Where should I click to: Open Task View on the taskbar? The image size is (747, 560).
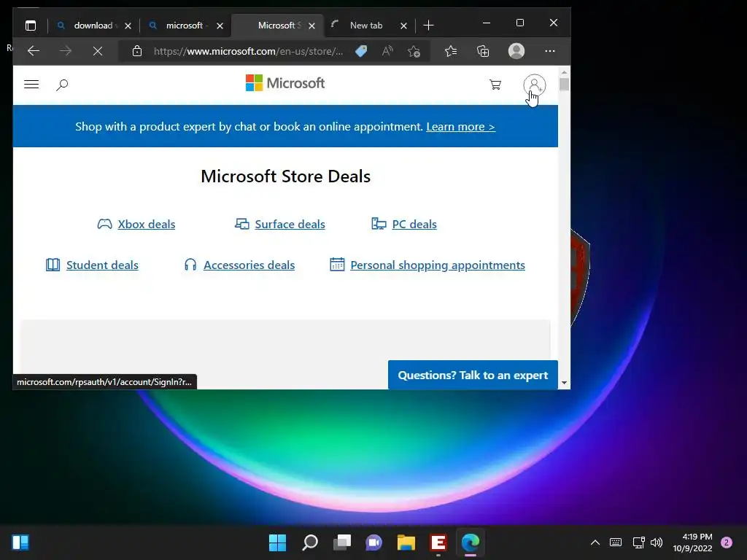[342, 542]
